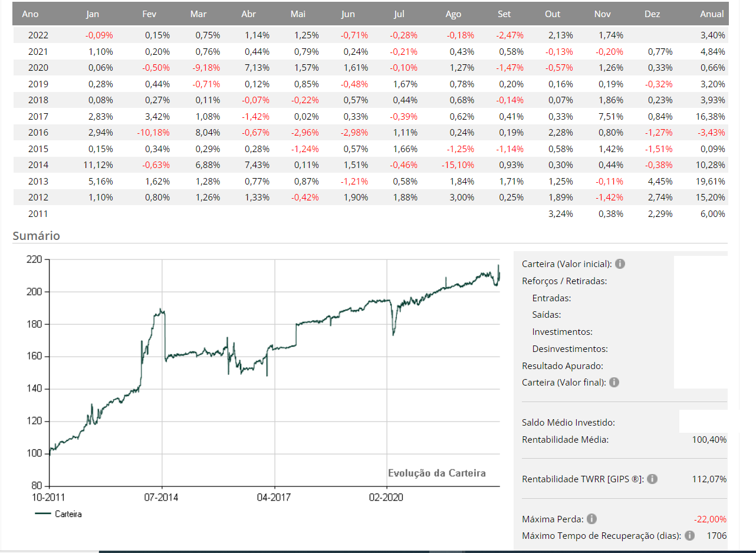The width and height of the screenshot is (756, 553).
Task: Select the 2016 year row label
Action: [x=38, y=133]
